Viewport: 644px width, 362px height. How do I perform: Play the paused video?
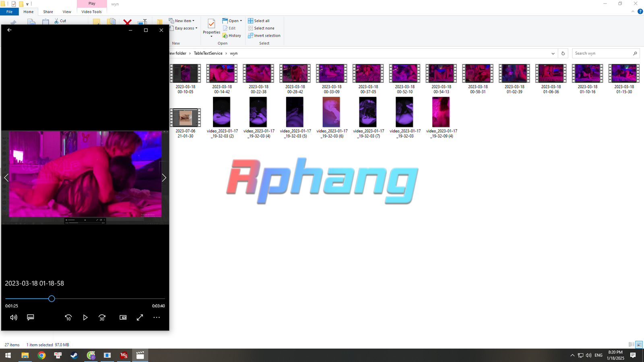click(x=85, y=317)
